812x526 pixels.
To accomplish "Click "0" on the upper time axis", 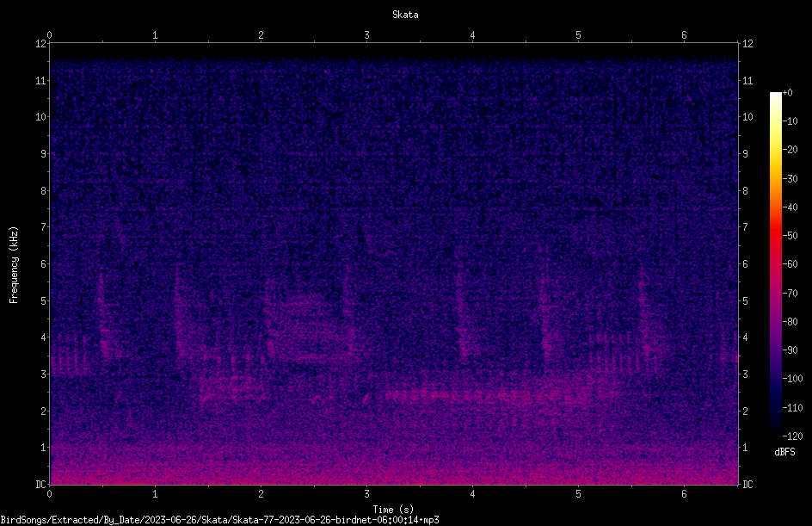I will (x=49, y=35).
